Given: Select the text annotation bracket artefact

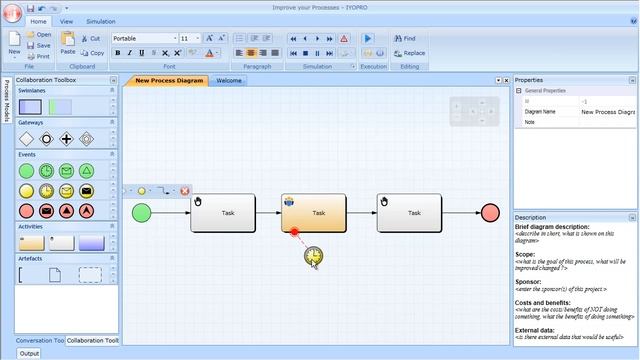Looking at the screenshot, I should click(21, 275).
